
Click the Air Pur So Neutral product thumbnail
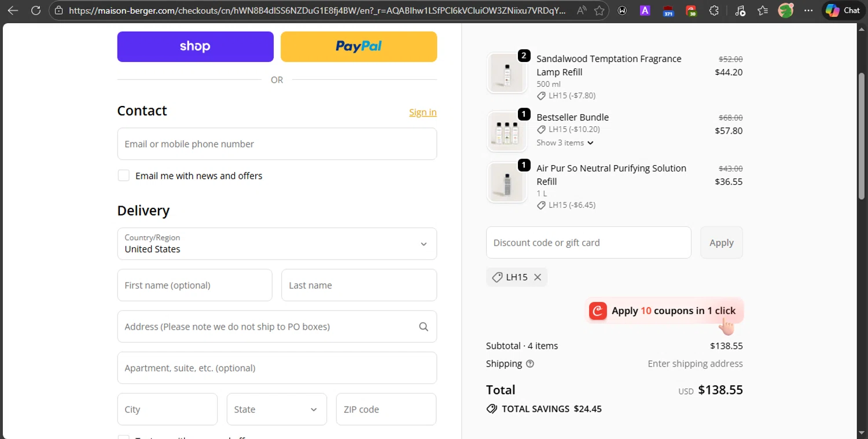[x=507, y=182]
